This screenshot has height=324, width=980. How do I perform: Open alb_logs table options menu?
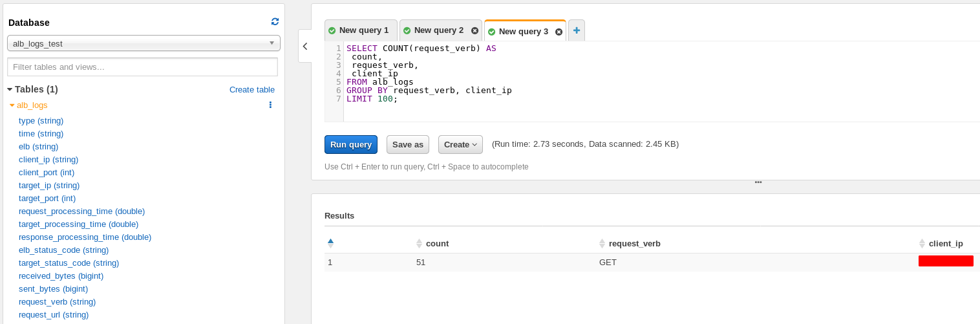pyautogui.click(x=270, y=105)
